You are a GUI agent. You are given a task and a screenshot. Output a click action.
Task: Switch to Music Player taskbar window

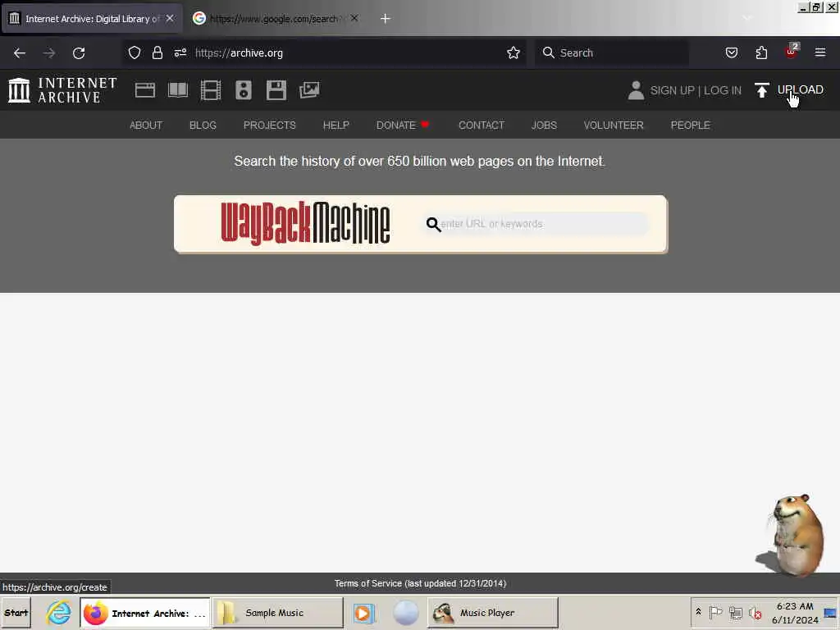[493, 613]
